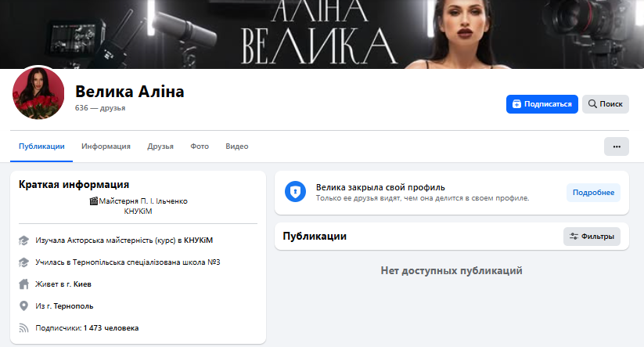The image size is (644, 347).
Task: Click the followers feed icon beside Подписчики
Action: pos(23,328)
